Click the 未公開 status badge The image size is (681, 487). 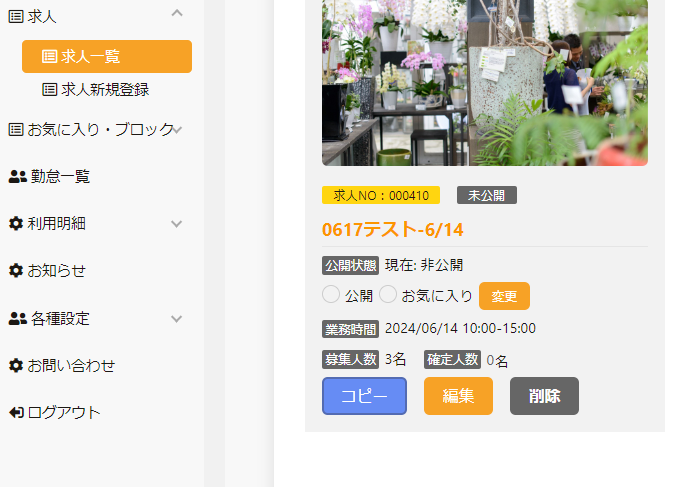click(x=487, y=195)
